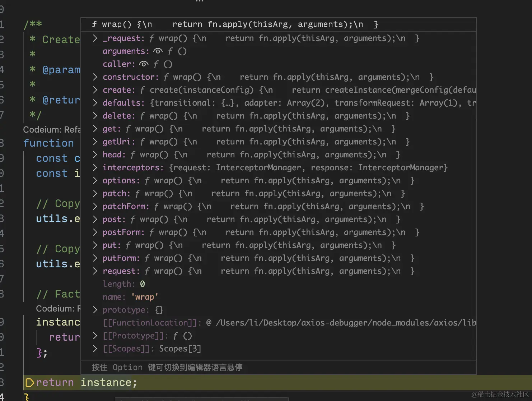532x401 pixels.
Task: Expand the patch method entry
Action: [95, 194]
